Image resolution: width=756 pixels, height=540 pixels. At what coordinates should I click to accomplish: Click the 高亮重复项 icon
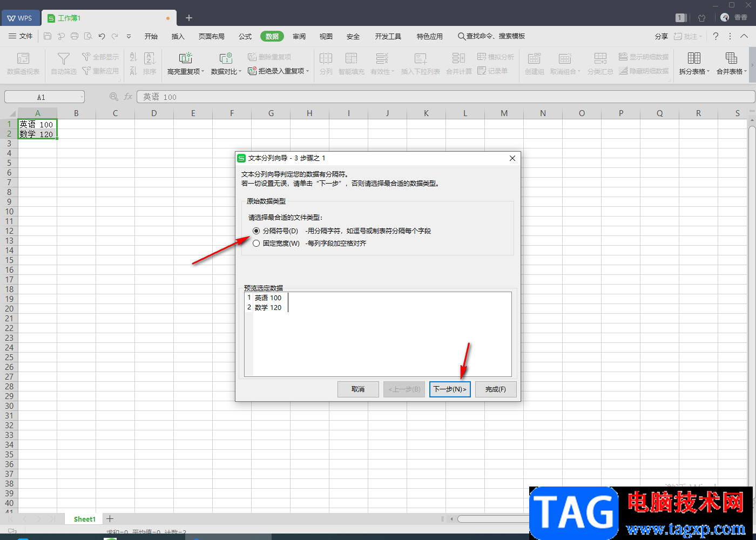coord(185,58)
